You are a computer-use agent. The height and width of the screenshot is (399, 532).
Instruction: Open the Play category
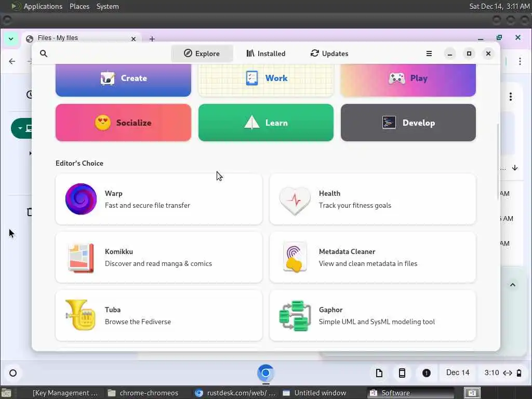[x=408, y=79]
